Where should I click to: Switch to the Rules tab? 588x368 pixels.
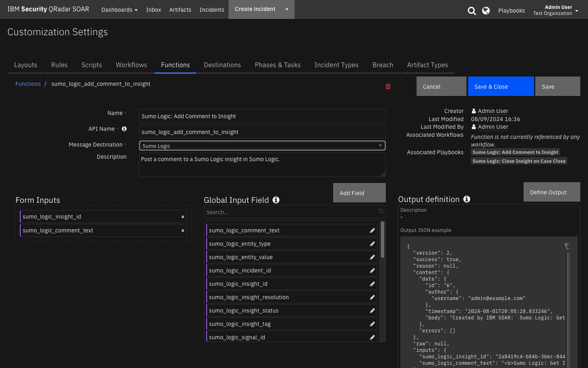click(x=59, y=65)
